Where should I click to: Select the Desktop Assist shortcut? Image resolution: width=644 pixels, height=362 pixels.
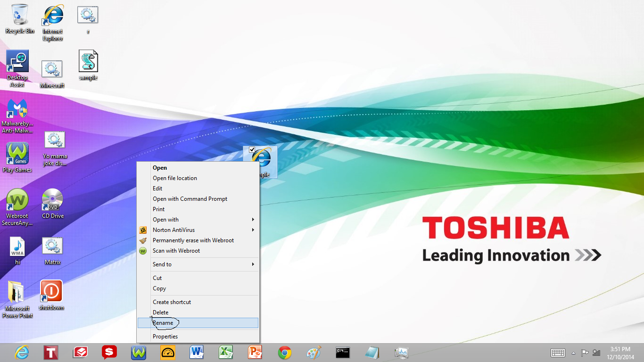pos(17,69)
